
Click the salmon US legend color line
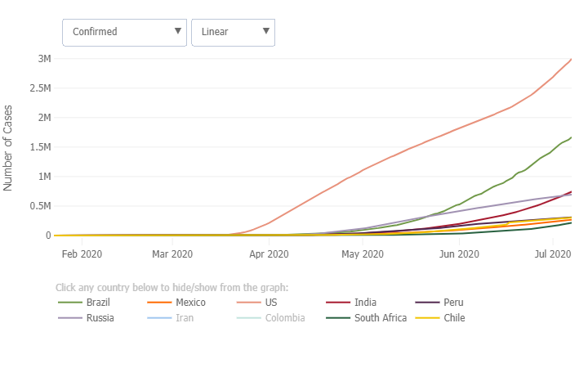coord(247,303)
